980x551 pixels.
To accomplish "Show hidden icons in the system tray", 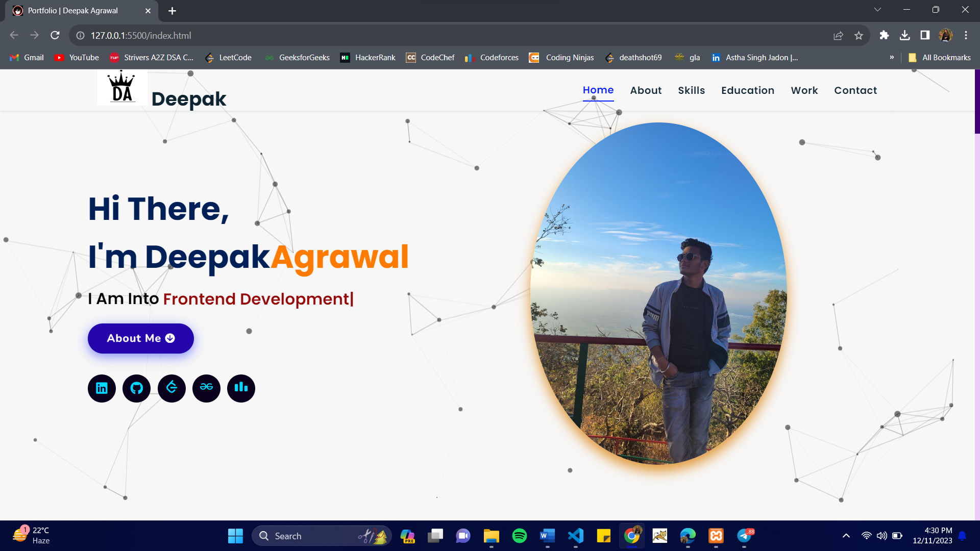I will pos(846,536).
